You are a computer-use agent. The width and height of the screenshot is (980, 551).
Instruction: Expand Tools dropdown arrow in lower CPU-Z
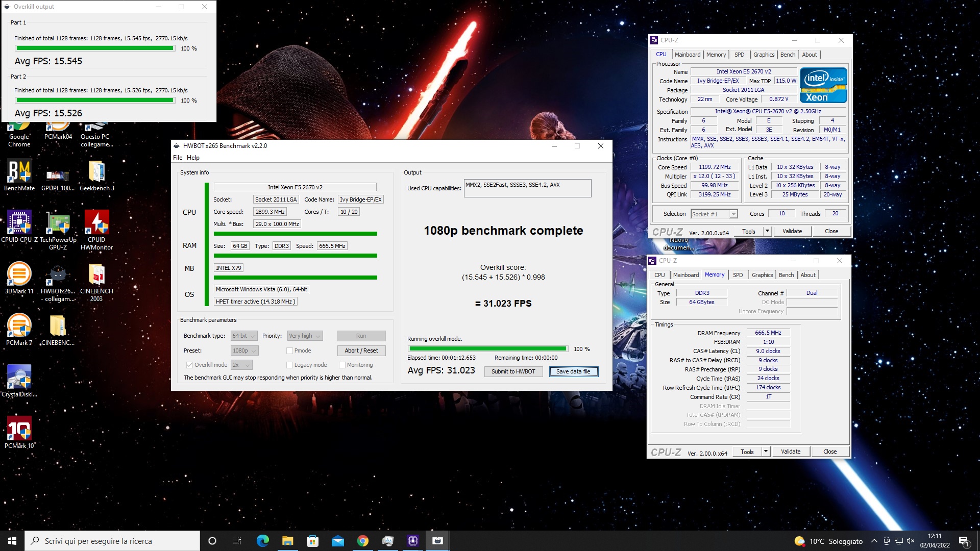765,452
